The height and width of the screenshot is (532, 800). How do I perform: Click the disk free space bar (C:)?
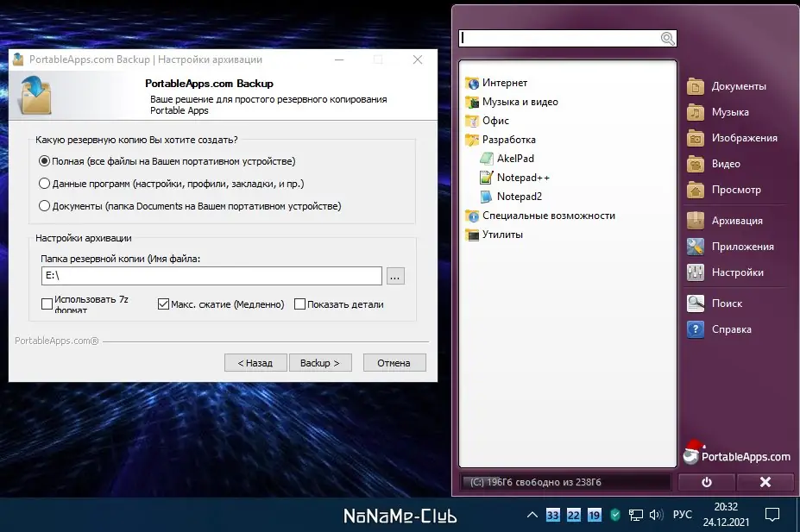[x=566, y=482]
